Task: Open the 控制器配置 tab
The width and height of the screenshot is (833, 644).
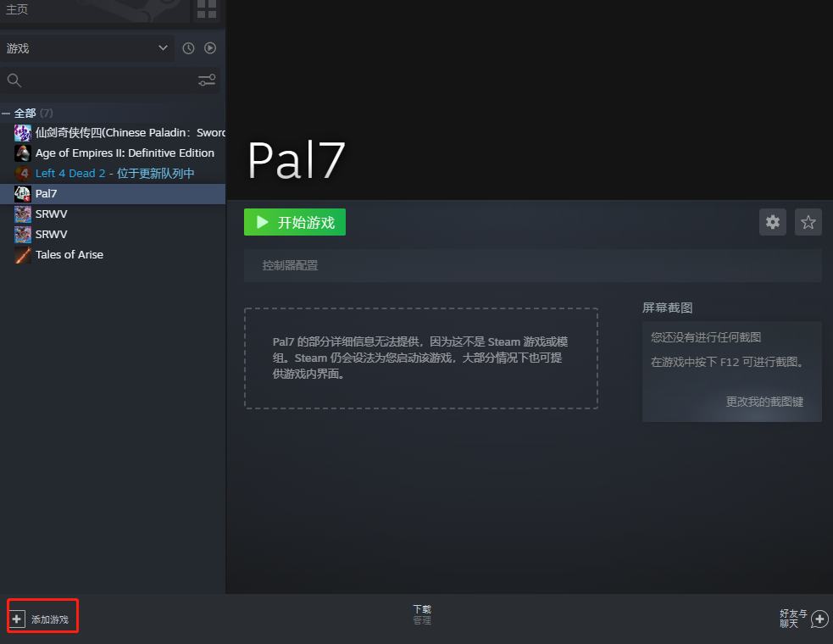Action: pyautogui.click(x=290, y=265)
